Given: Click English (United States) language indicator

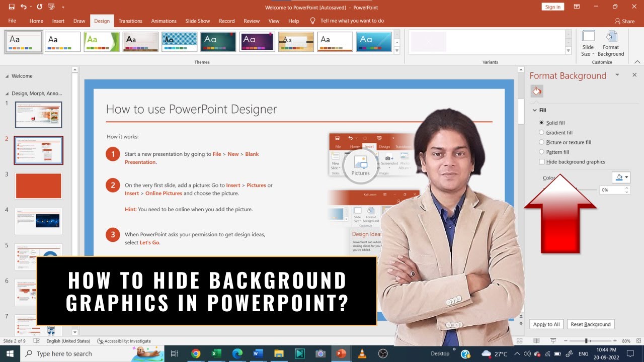Looking at the screenshot, I should tap(68, 341).
